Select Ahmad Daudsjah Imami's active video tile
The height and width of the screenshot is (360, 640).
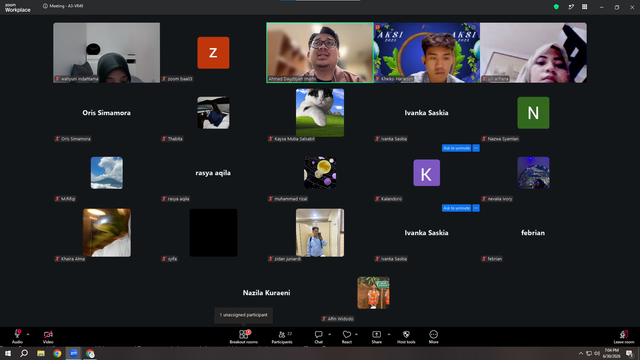(x=320, y=53)
